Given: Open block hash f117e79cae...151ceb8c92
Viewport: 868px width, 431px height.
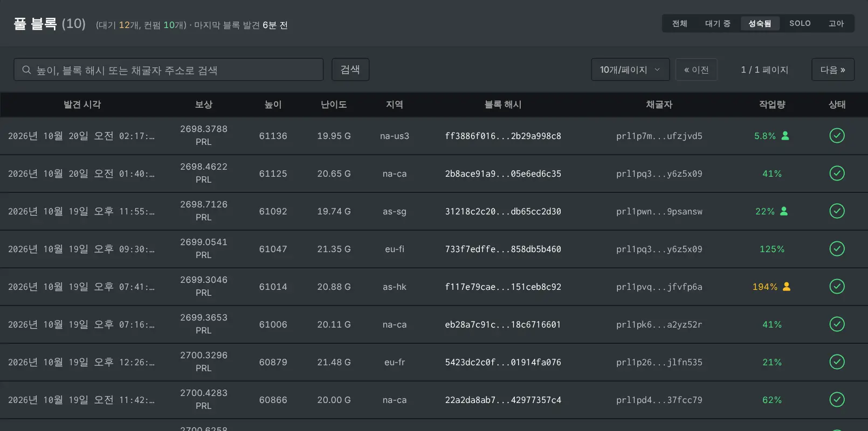Looking at the screenshot, I should click(503, 287).
